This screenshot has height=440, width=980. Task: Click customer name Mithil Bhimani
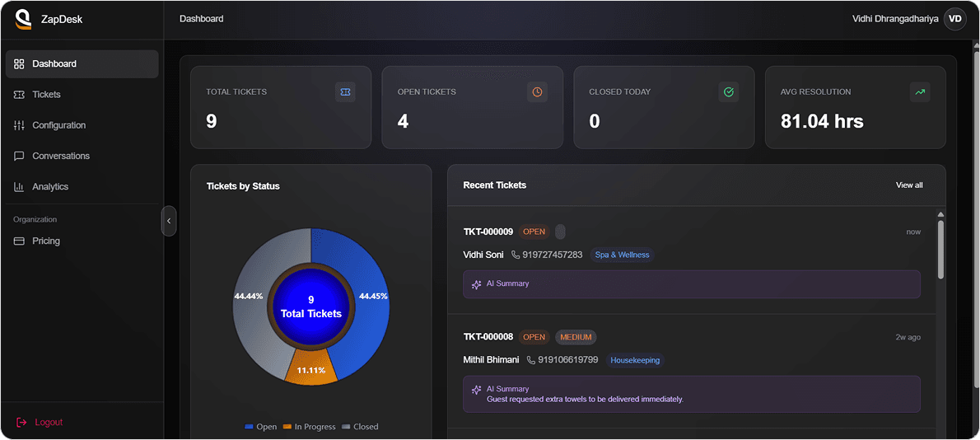[491, 360]
